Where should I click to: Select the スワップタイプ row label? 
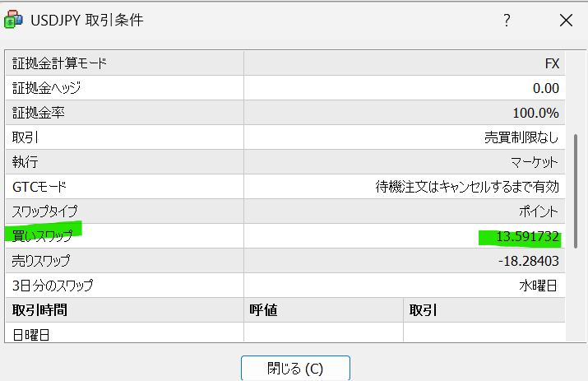tap(45, 211)
